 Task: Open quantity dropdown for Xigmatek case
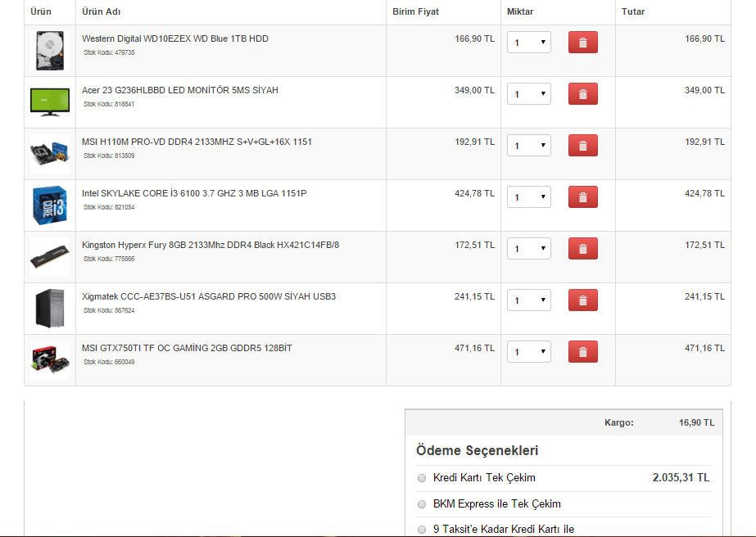[529, 300]
